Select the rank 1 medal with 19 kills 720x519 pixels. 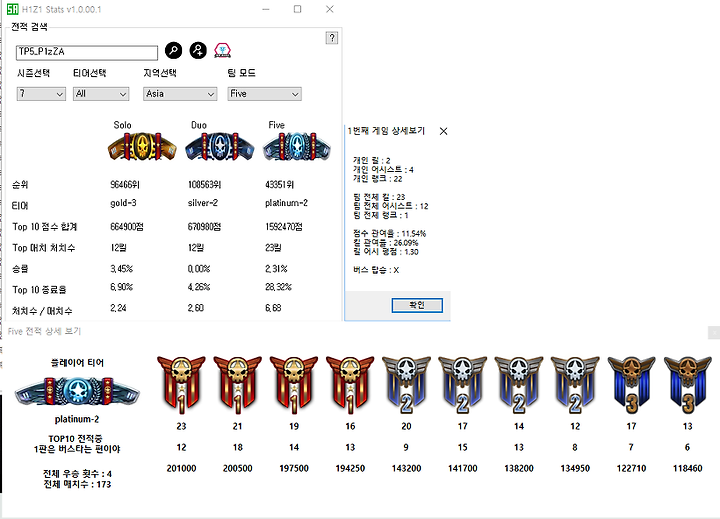click(294, 385)
